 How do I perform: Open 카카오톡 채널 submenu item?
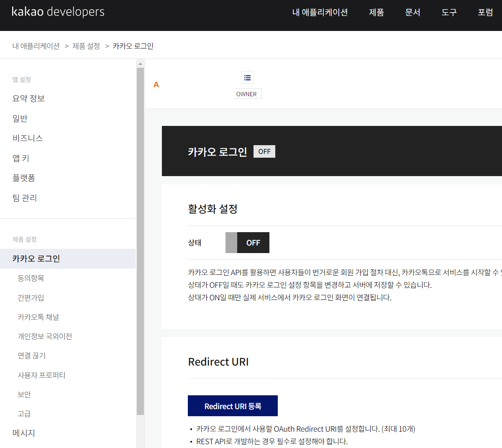tap(38, 317)
